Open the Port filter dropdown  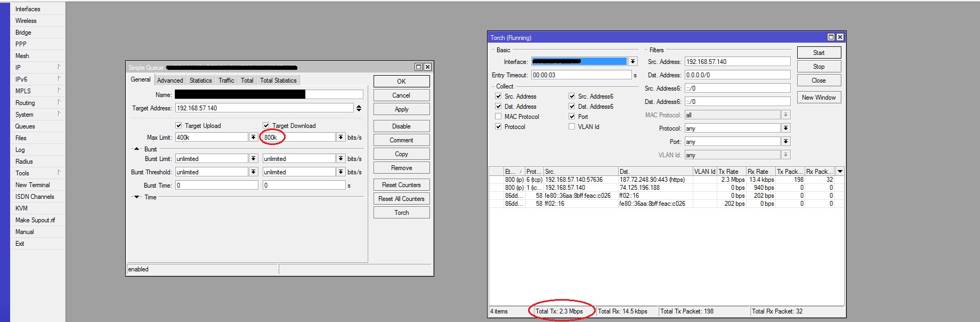coord(786,142)
